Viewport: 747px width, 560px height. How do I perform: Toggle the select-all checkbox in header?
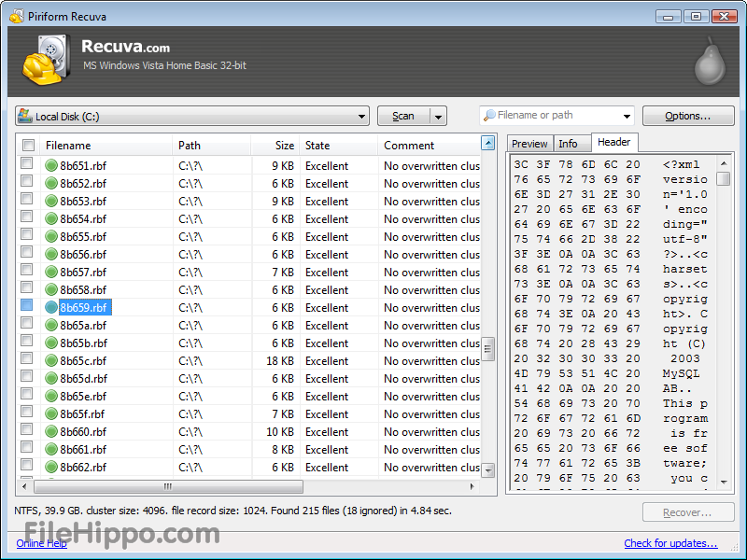(x=28, y=146)
